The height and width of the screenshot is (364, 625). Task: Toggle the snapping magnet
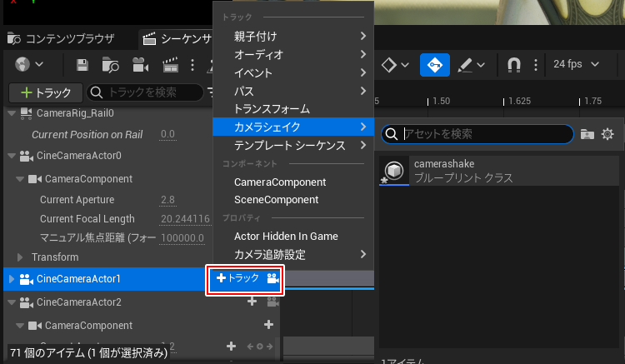514,65
